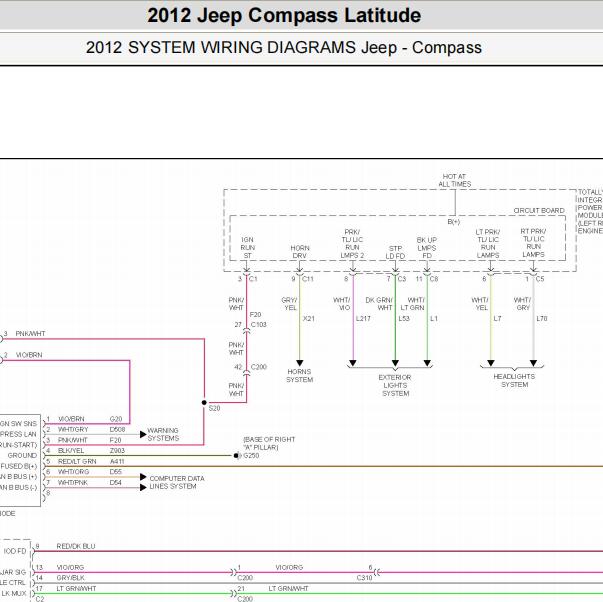The image size is (603, 602).
Task: Click the 'HORNS SYSTEM' destination label
Action: tap(299, 375)
